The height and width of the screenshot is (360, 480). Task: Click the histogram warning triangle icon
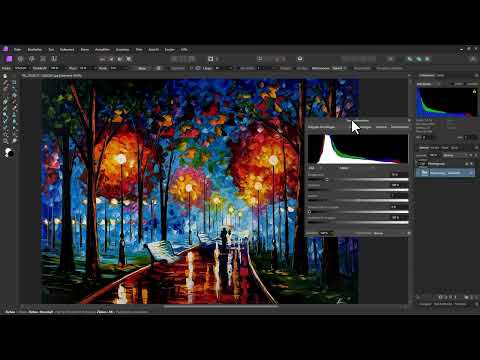point(474,91)
